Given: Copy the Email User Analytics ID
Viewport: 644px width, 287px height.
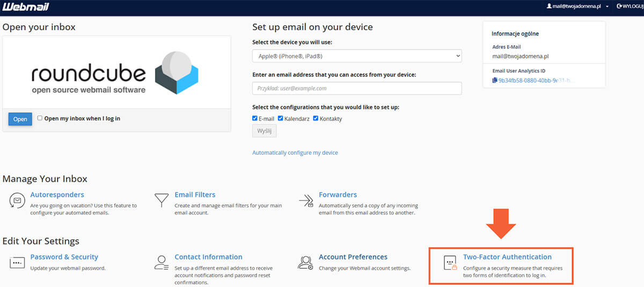Looking at the screenshot, I should [x=495, y=81].
